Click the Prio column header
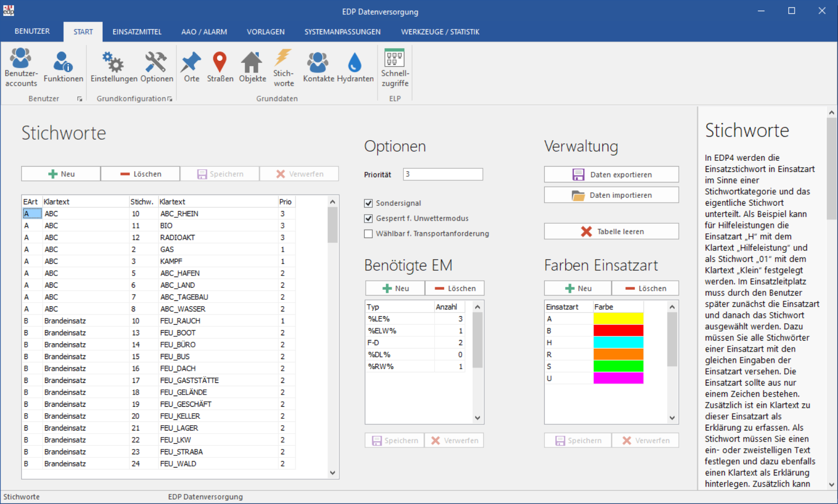 point(286,201)
